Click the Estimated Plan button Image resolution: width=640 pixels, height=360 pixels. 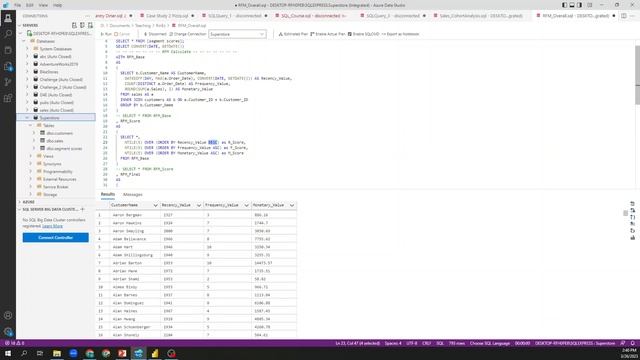pos(293,34)
